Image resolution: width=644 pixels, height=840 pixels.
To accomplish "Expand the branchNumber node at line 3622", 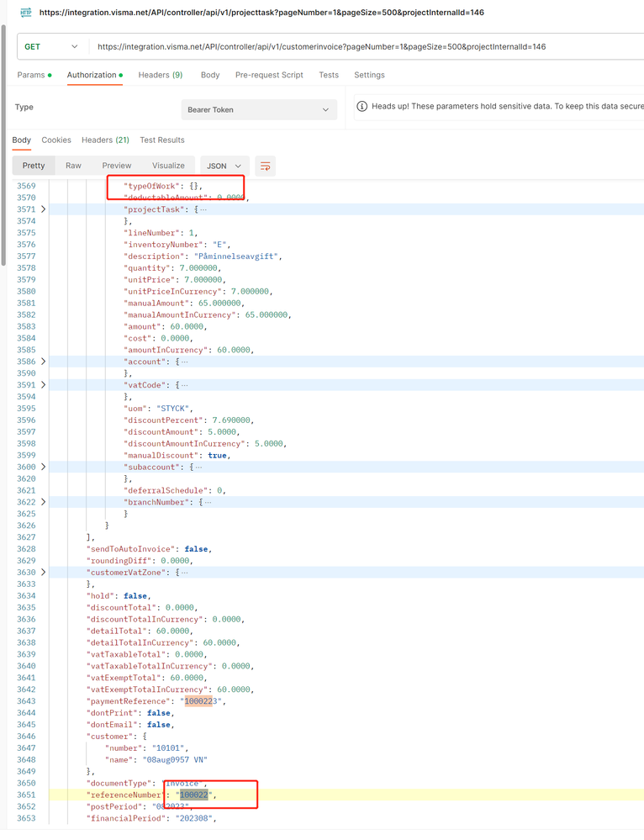I will [x=44, y=502].
